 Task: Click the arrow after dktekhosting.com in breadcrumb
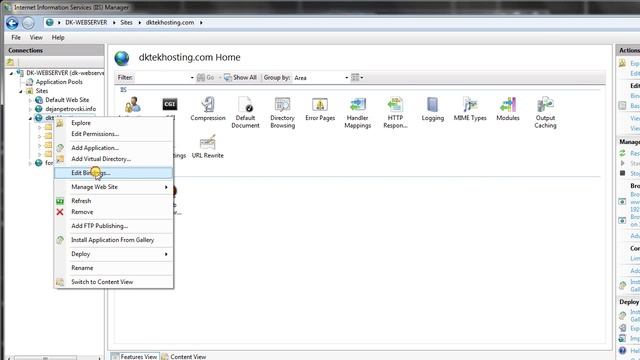(x=201, y=22)
